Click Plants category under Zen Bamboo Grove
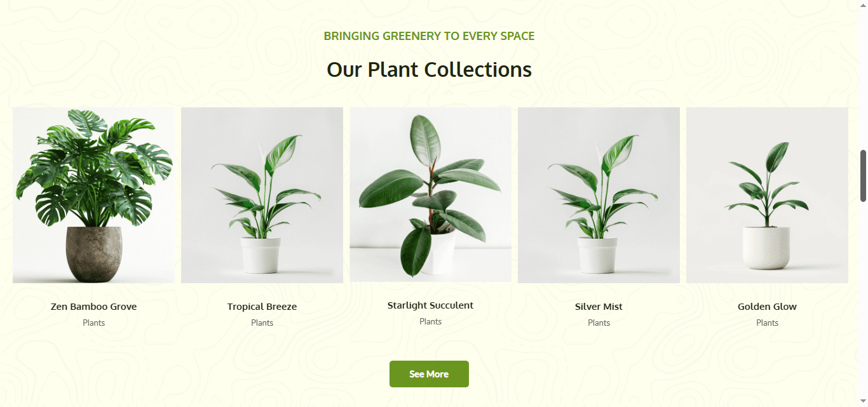 pyautogui.click(x=93, y=323)
